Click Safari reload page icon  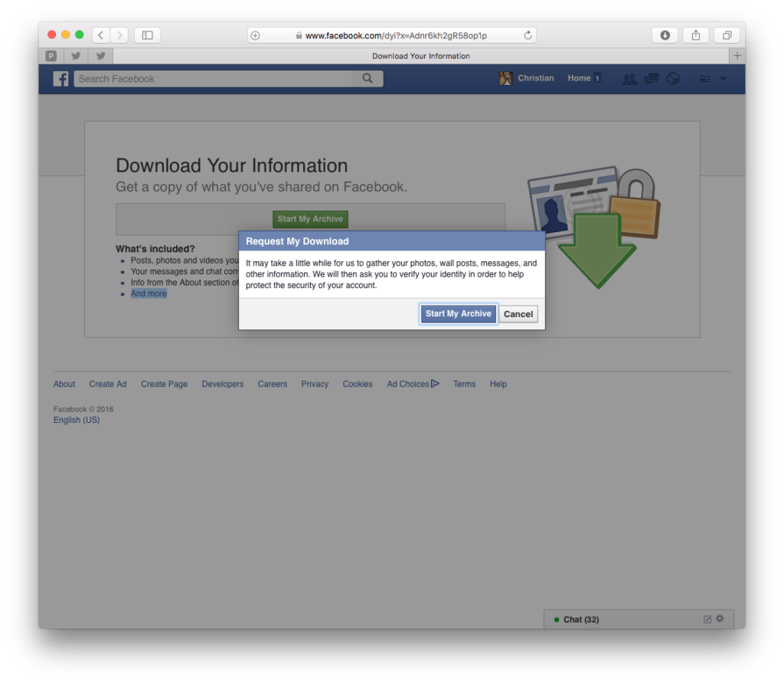528,35
